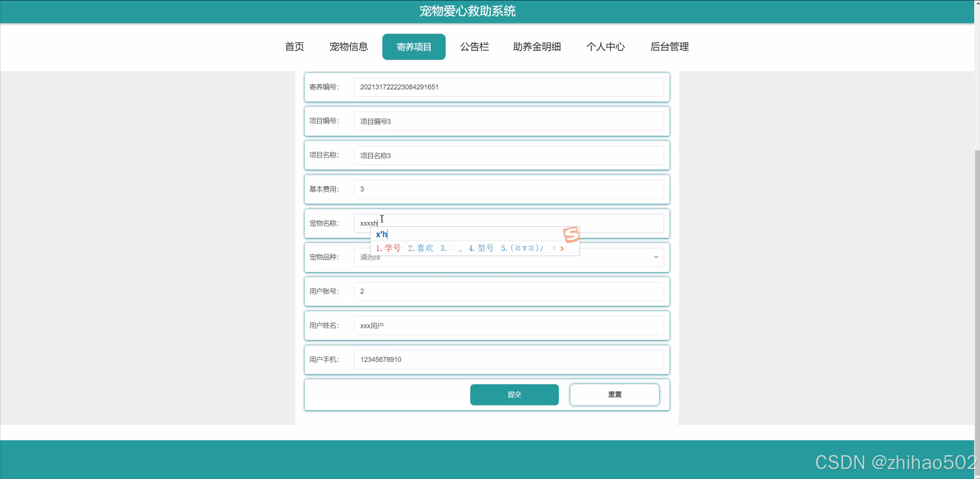
Task: Expand the 宠物品种 dropdown arrow
Action: tap(656, 257)
